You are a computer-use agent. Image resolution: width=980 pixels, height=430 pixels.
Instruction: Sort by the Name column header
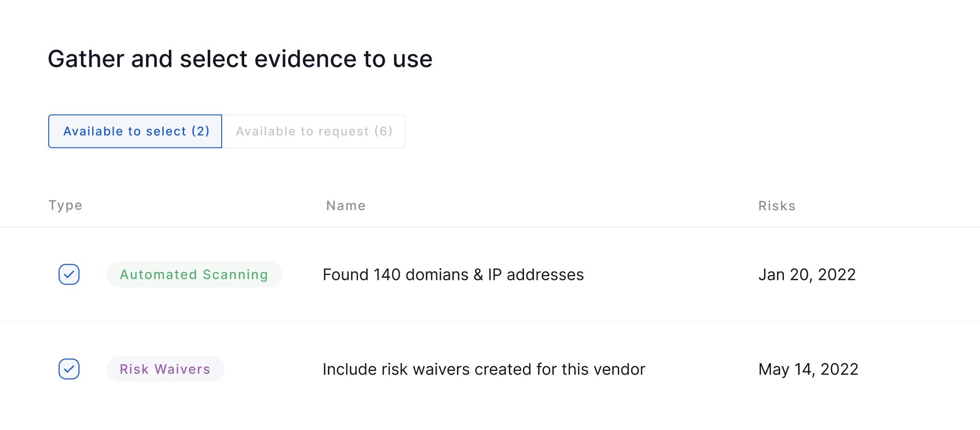[x=346, y=206]
